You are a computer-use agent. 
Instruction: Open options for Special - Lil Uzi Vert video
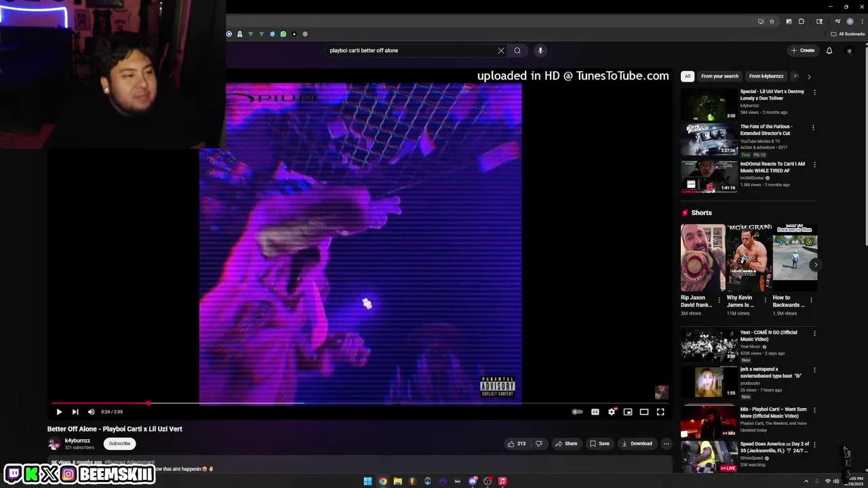coord(814,92)
